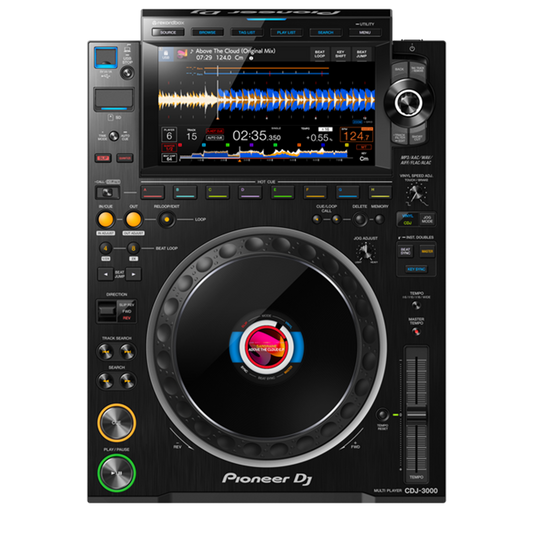This screenshot has width=533, height=533.
Task: Flip the DIRECTION lever switch
Action: tap(107, 311)
